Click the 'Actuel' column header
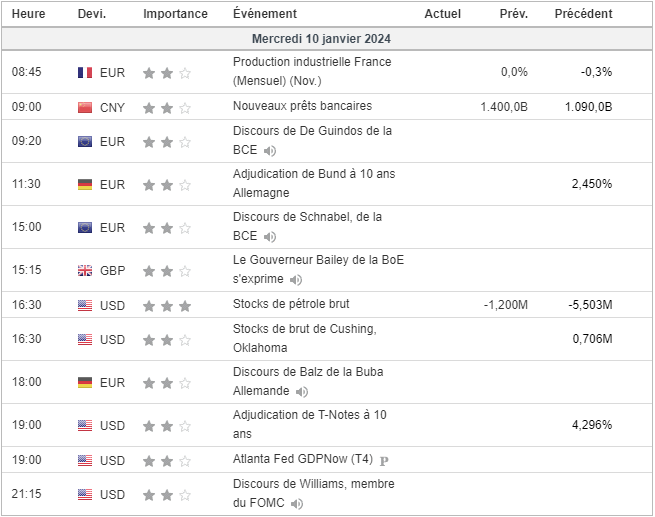 point(442,14)
